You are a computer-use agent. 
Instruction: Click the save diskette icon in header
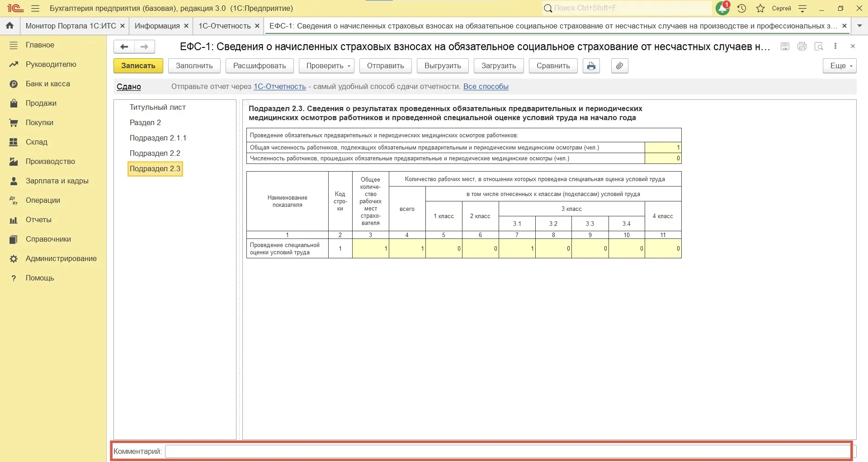pyautogui.click(x=785, y=46)
